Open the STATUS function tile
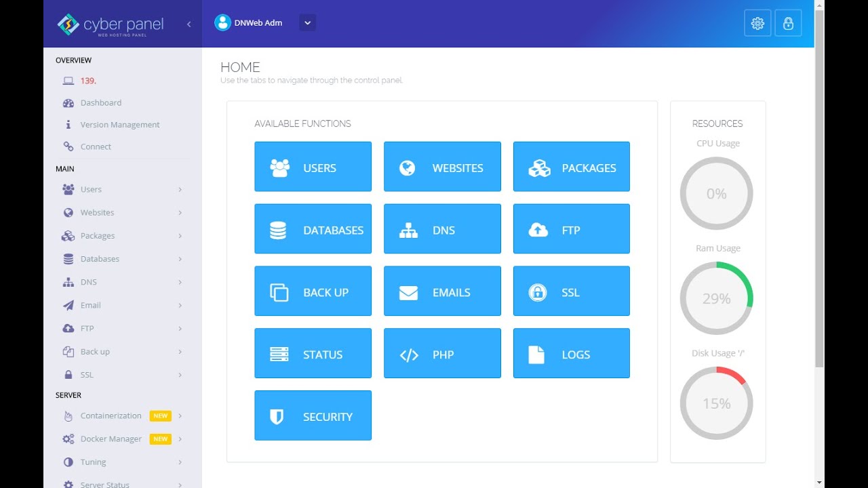This screenshot has height=488, width=868. [313, 353]
